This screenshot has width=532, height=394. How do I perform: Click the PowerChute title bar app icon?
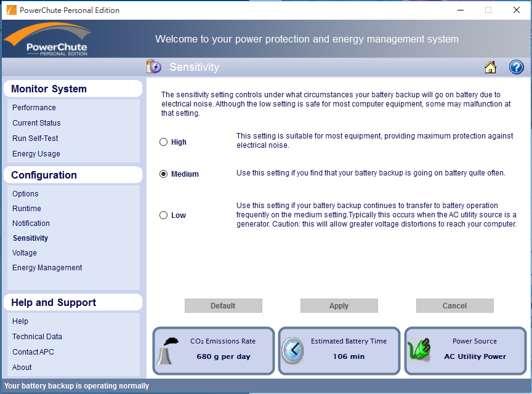click(11, 10)
